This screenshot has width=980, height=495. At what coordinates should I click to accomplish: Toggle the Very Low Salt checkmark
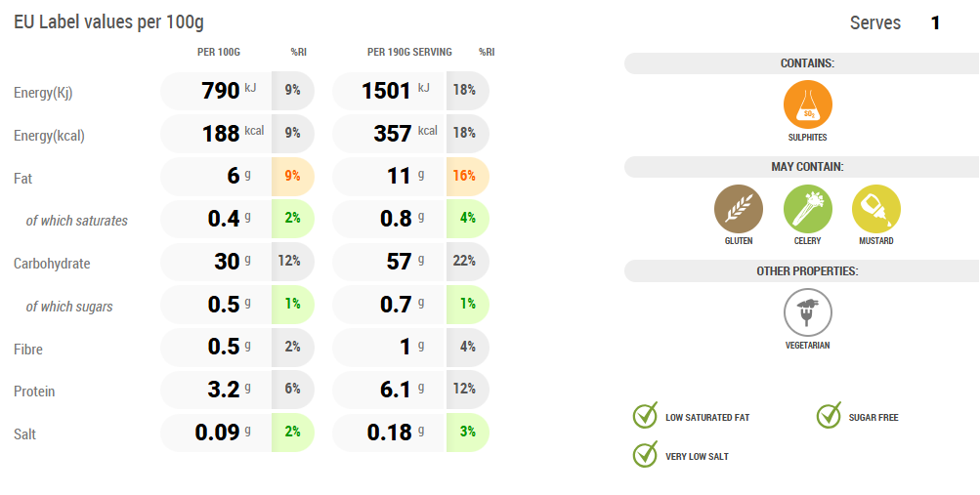point(645,455)
